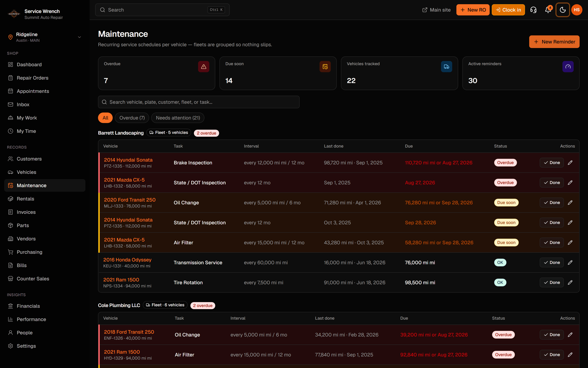Click the Counter Sales store icon

tap(10, 279)
